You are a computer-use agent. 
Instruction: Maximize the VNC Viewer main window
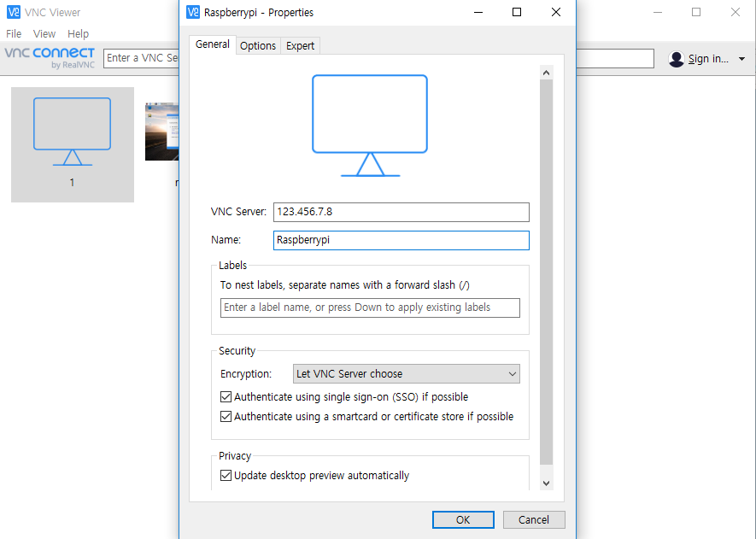[696, 12]
